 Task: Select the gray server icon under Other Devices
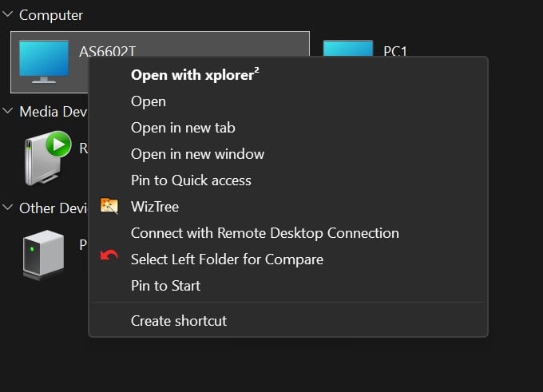tap(43, 254)
